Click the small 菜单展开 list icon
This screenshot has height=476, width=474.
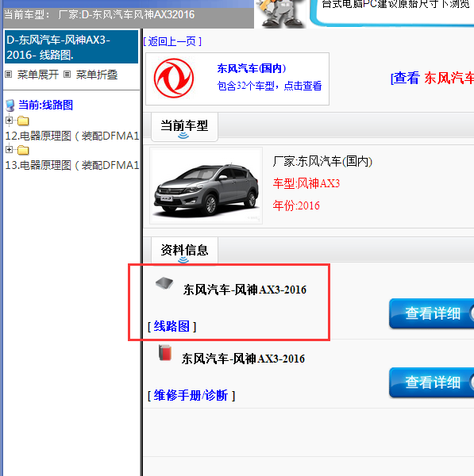tap(9, 75)
